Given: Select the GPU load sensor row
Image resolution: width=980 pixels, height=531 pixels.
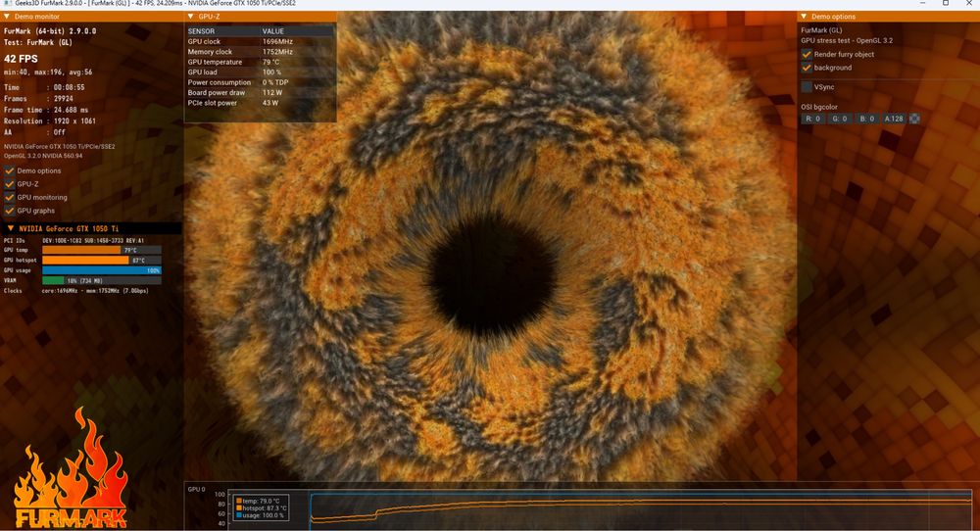Looking at the screenshot, I should coord(260,72).
